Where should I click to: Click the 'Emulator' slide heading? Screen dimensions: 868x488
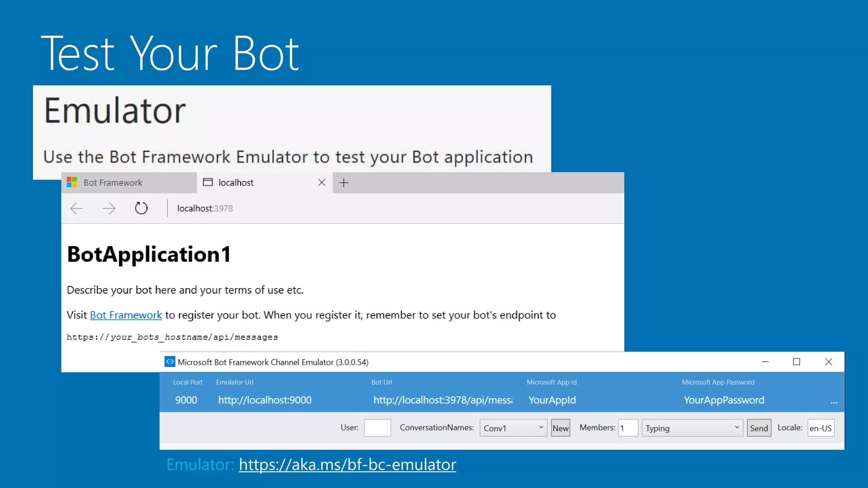115,110
